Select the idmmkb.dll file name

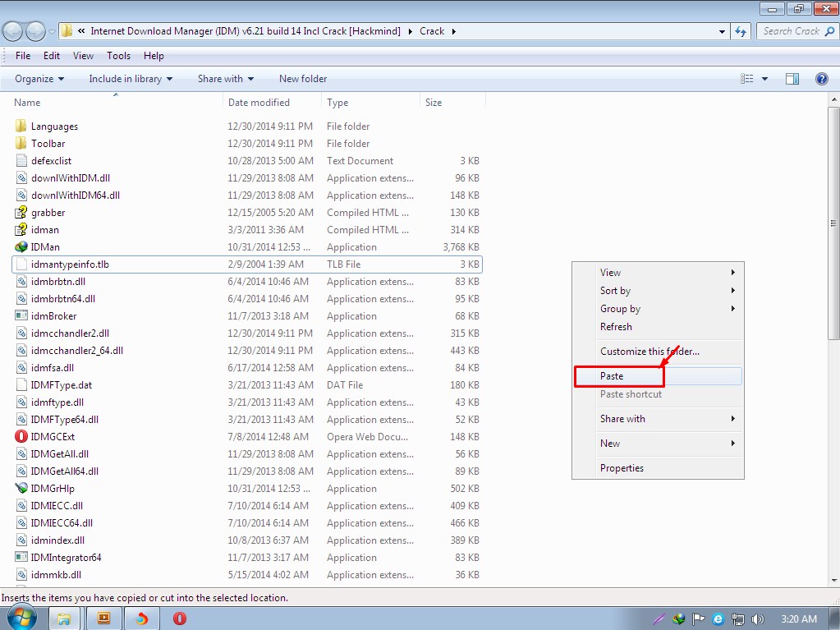pos(57,574)
